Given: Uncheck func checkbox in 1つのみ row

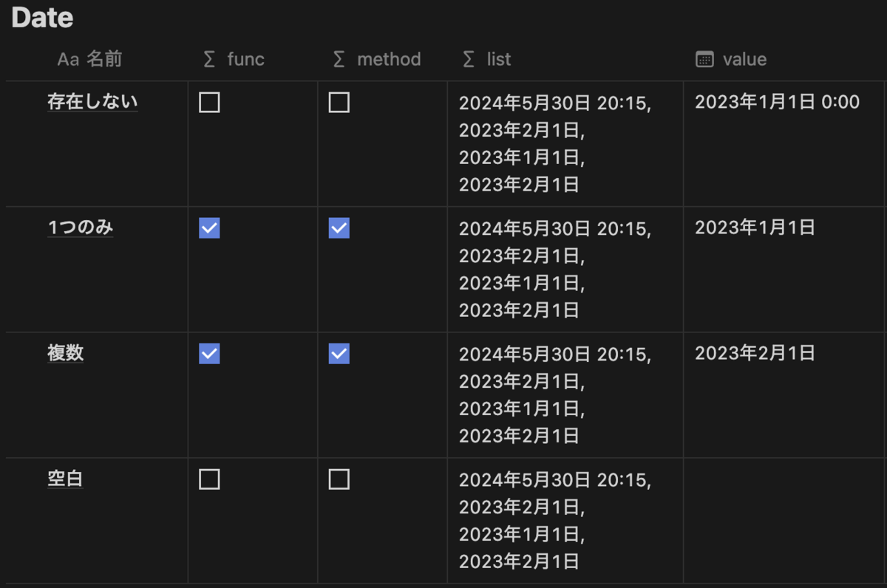Looking at the screenshot, I should [x=209, y=228].
